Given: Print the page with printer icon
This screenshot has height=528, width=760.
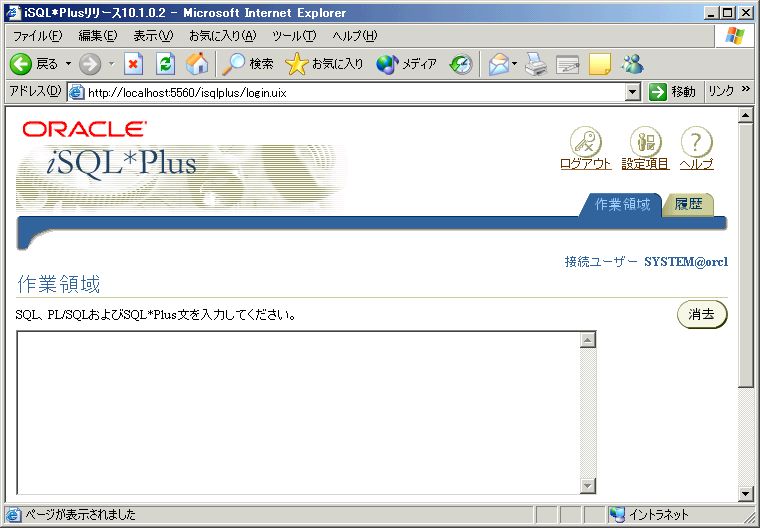Looking at the screenshot, I should (536, 64).
